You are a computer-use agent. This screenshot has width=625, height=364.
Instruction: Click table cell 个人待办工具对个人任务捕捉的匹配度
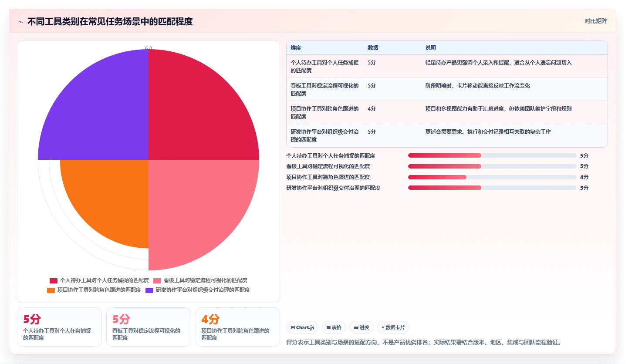point(325,66)
